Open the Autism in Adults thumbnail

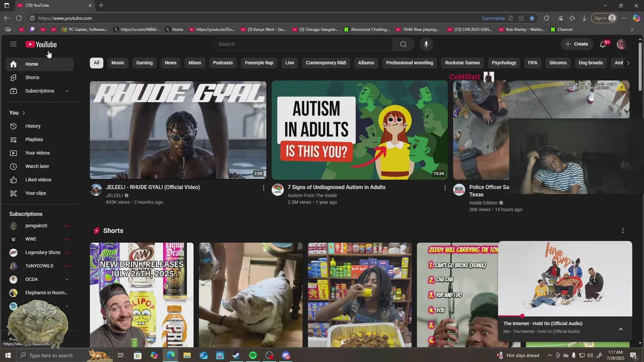point(360,130)
